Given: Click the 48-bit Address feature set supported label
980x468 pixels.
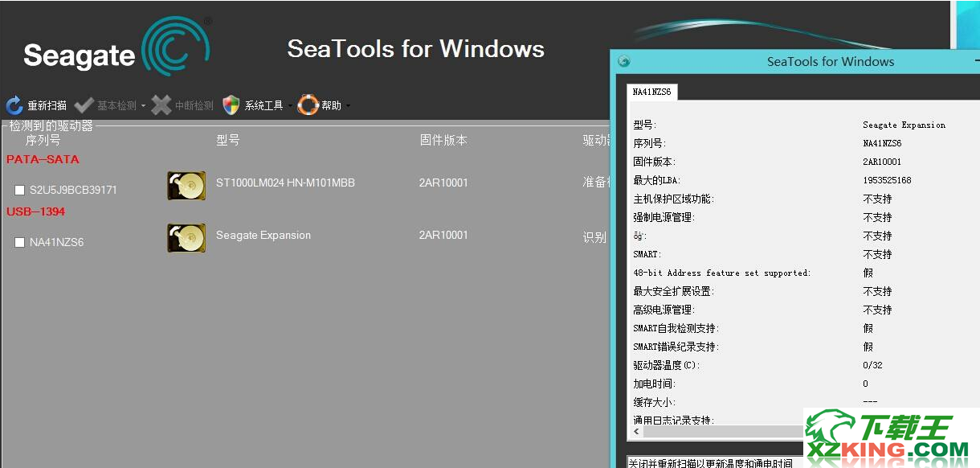Looking at the screenshot, I should coord(722,273).
